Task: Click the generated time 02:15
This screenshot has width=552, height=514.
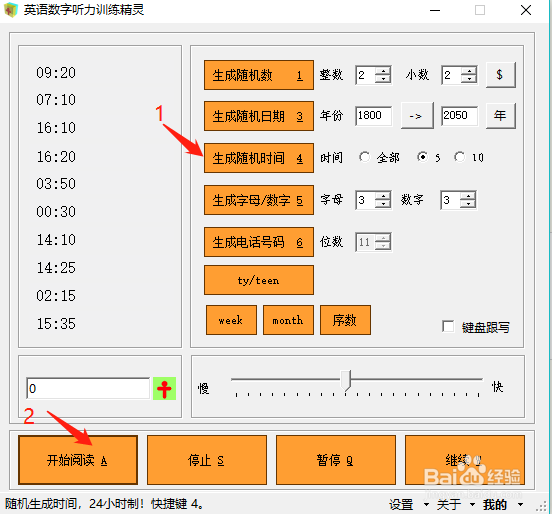Action: point(56,296)
